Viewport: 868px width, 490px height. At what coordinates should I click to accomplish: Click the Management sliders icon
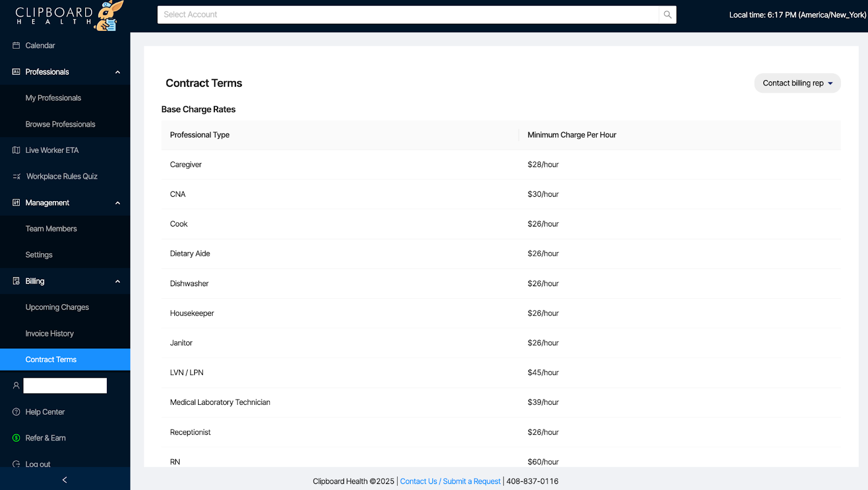(16, 203)
